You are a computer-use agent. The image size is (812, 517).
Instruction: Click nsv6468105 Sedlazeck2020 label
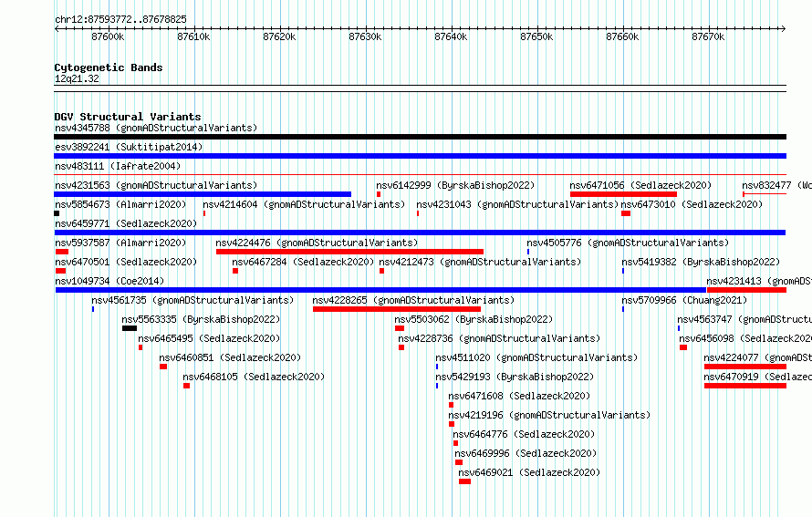(x=254, y=377)
